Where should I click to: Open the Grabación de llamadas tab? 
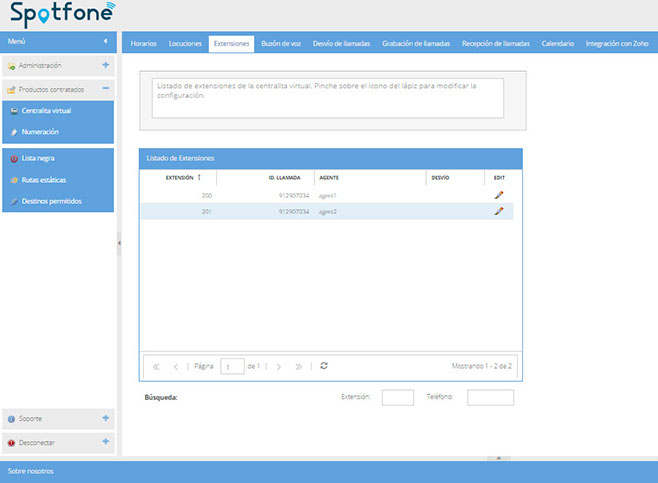[416, 44]
